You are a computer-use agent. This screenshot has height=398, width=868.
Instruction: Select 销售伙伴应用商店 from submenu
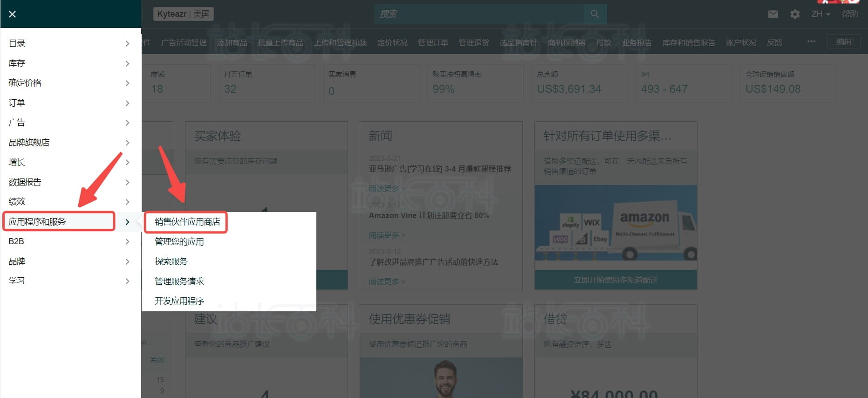[187, 222]
